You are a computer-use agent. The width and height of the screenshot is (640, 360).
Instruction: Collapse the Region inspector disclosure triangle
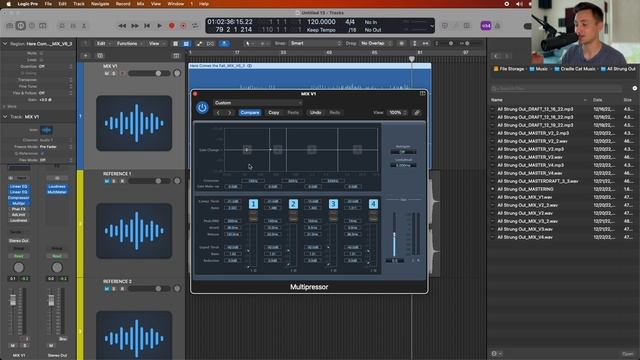click(5, 44)
